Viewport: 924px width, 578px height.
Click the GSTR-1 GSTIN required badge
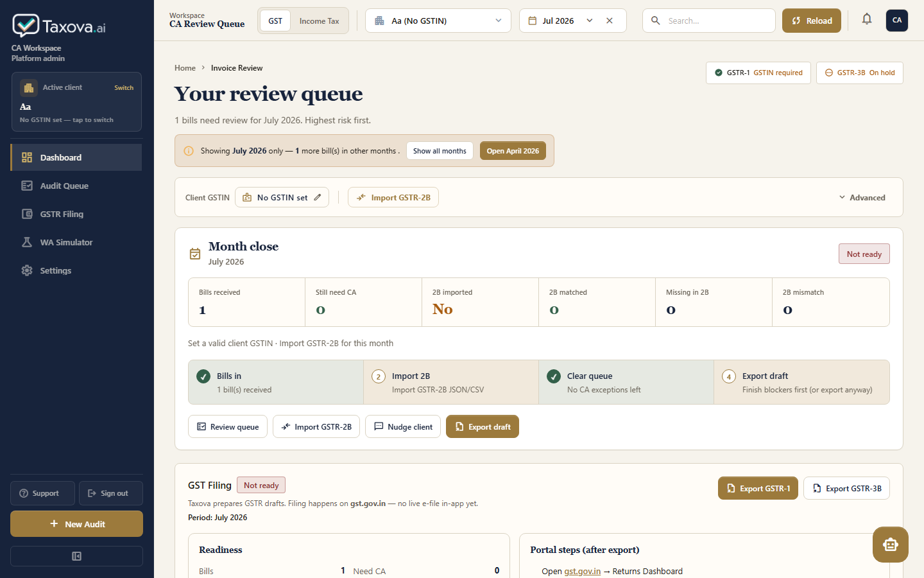pyautogui.click(x=758, y=73)
